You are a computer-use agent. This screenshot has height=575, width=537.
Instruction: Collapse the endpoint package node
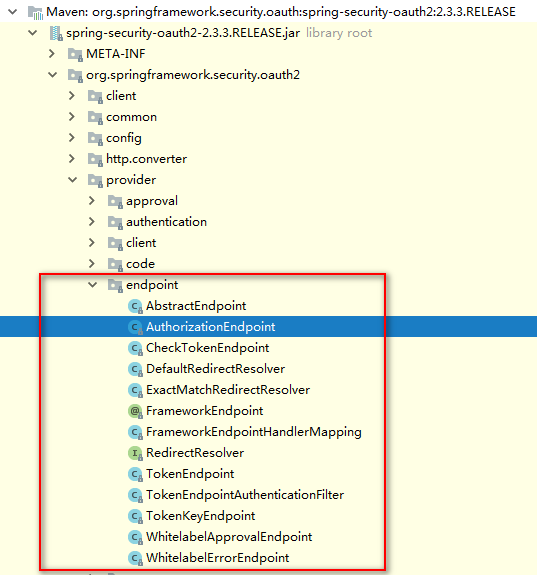pyautogui.click(x=93, y=285)
